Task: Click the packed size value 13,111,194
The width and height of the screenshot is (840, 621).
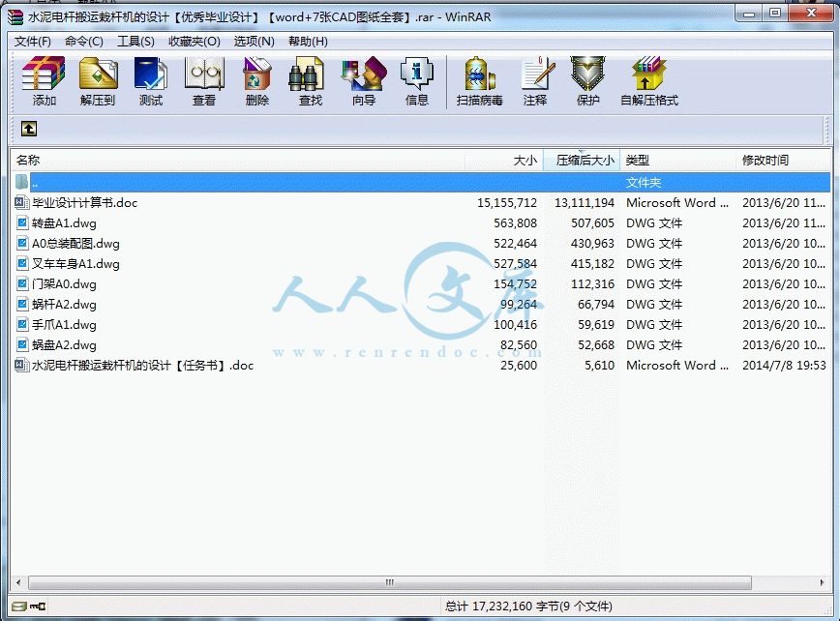Action: 584,203
